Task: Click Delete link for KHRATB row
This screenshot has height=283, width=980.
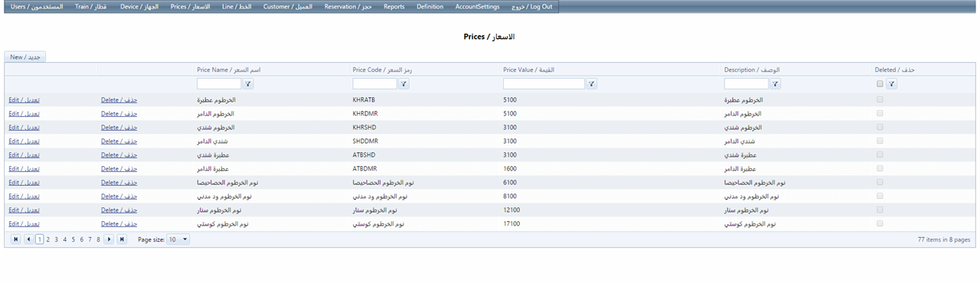Action: [119, 99]
